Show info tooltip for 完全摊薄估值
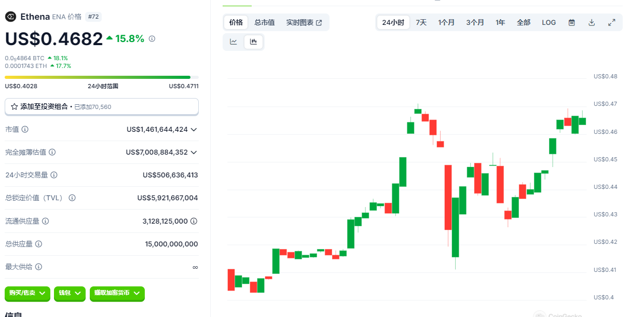The height and width of the screenshot is (317, 644). (x=52, y=152)
